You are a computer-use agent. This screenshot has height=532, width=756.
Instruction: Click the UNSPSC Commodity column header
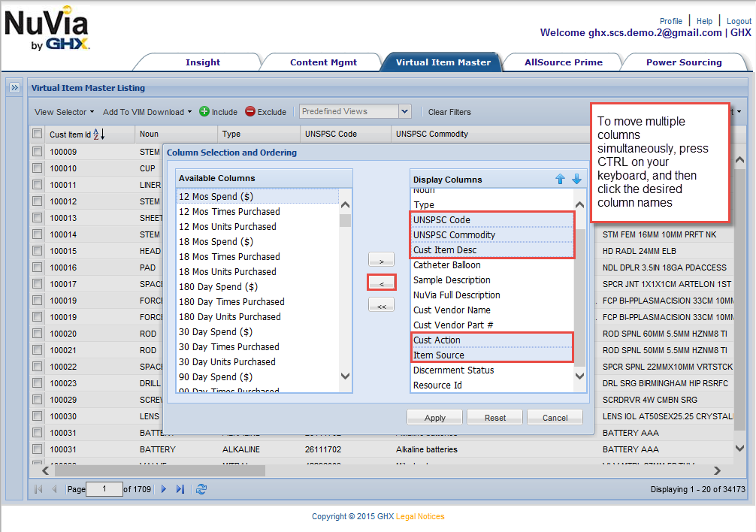click(491, 134)
